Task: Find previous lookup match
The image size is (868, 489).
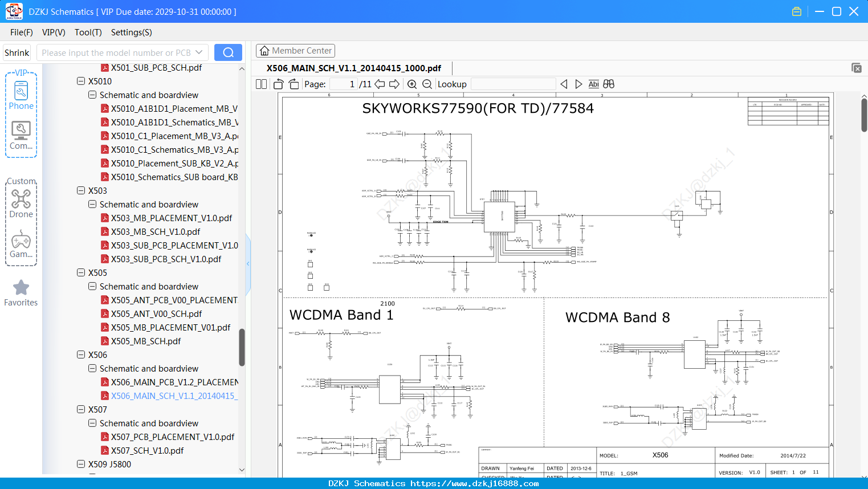Action: [564, 84]
